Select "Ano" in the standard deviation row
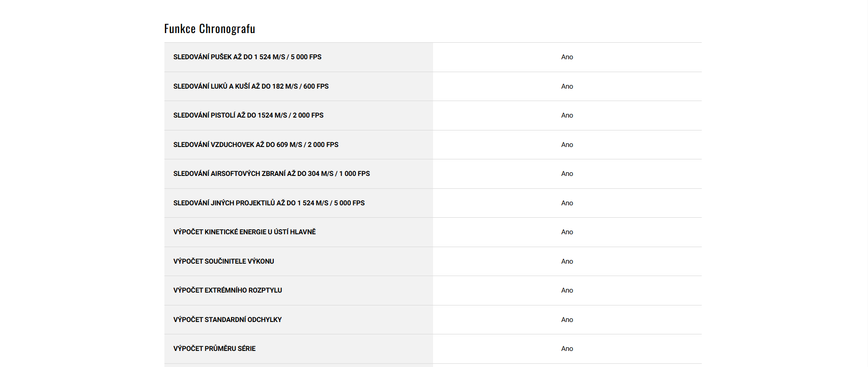The width and height of the screenshot is (868, 367). coord(567,320)
